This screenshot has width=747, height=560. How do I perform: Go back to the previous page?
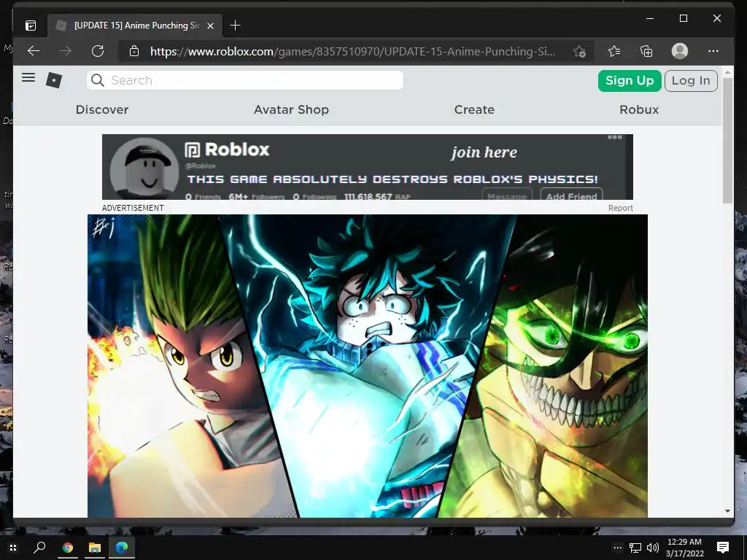pos(34,51)
